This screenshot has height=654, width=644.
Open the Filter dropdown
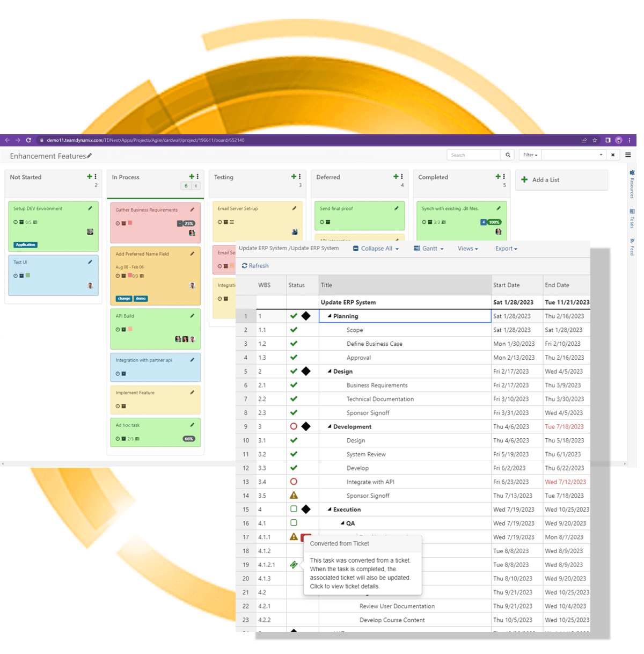coord(530,155)
